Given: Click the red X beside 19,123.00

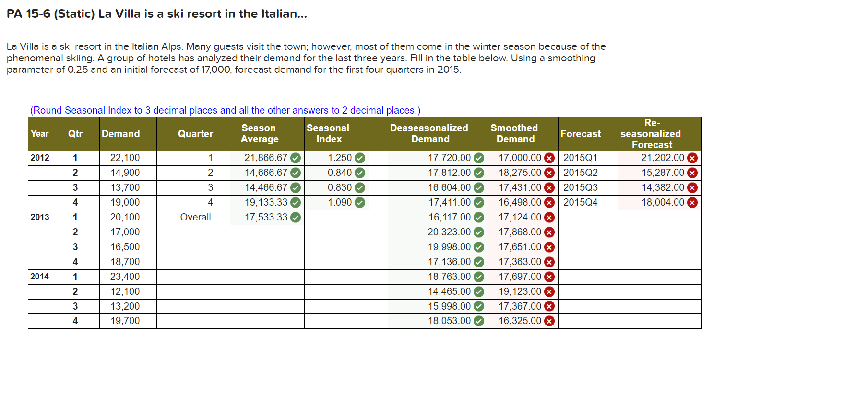Looking at the screenshot, I should pos(549,292).
